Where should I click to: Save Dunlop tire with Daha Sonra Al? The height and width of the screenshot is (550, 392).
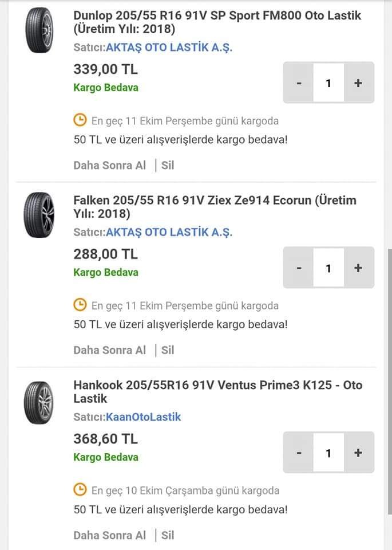[109, 166]
